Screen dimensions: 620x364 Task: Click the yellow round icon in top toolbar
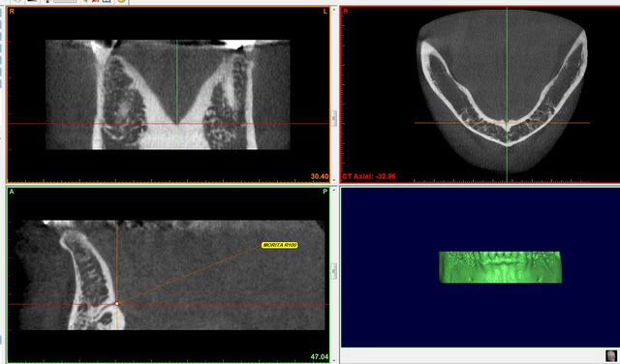tap(121, 1)
